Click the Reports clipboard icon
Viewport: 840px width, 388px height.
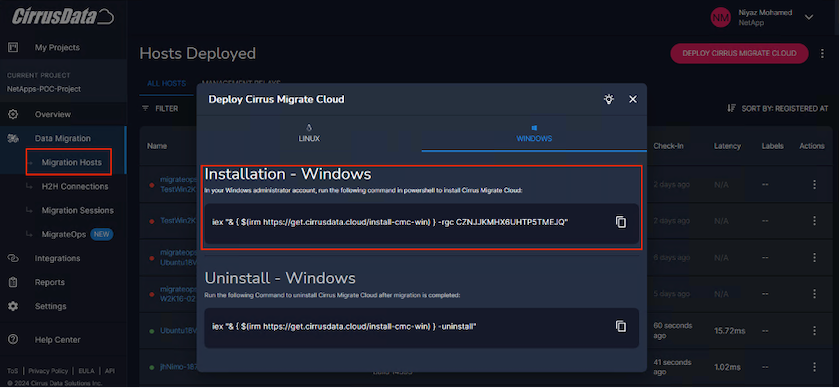pos(13,282)
